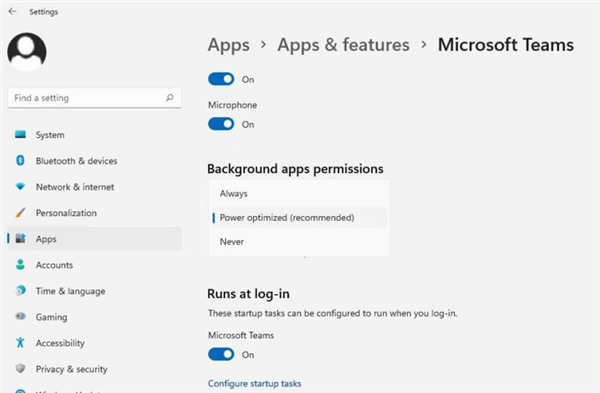Disable Microsoft Teams run at log-in toggle

click(221, 354)
